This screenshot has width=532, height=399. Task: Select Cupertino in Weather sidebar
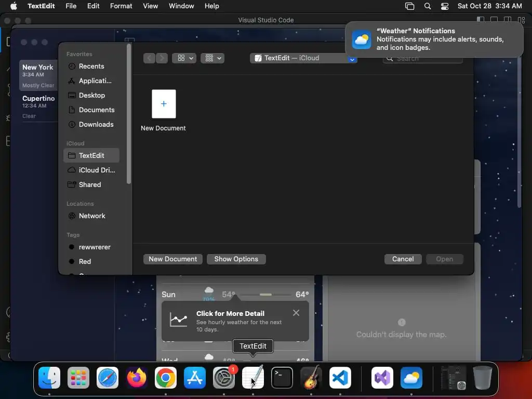pyautogui.click(x=38, y=107)
